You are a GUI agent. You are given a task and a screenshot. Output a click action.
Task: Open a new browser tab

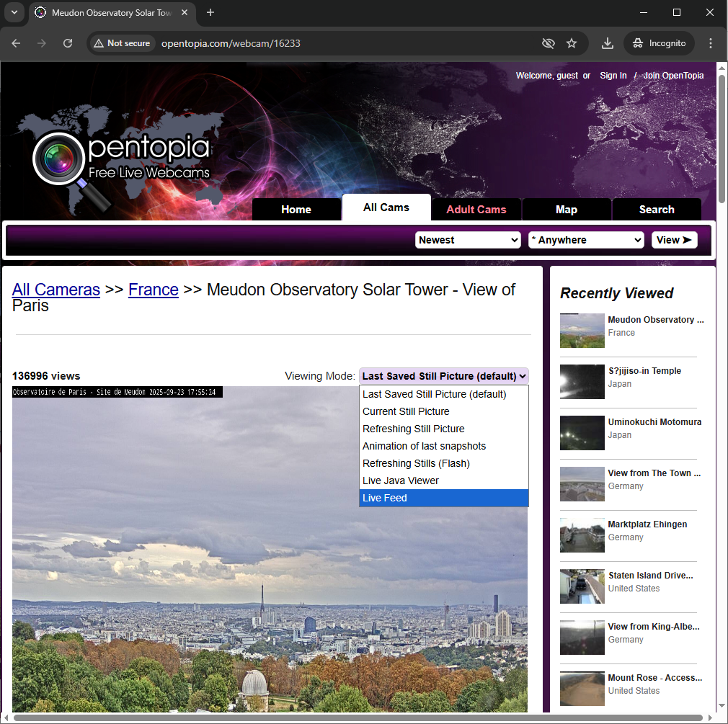[x=209, y=12]
